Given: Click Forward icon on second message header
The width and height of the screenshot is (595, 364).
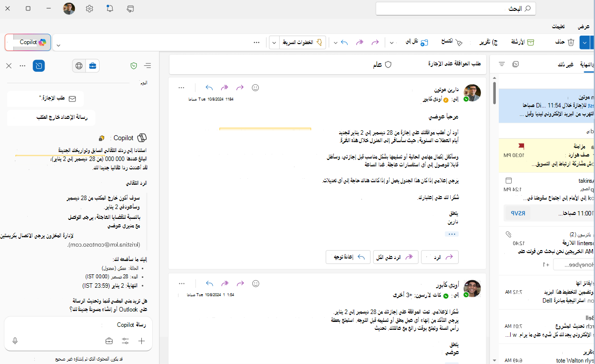Looking at the screenshot, I should 240,284.
